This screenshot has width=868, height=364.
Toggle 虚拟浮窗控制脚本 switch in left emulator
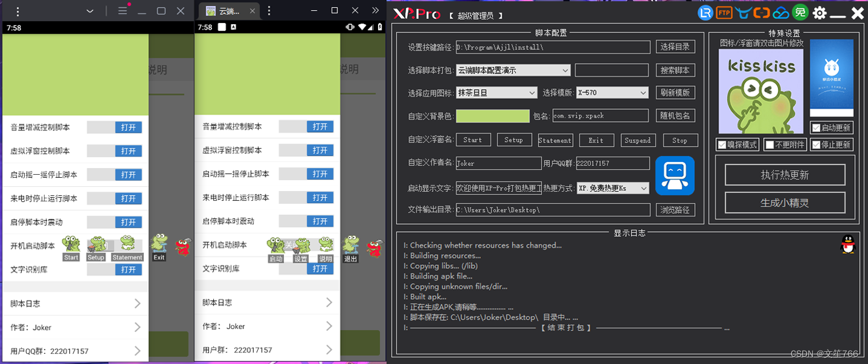click(x=115, y=151)
